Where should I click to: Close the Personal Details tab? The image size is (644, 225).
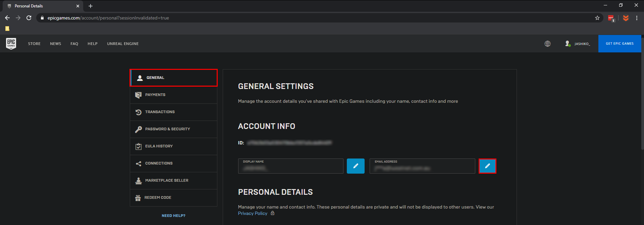tap(78, 6)
